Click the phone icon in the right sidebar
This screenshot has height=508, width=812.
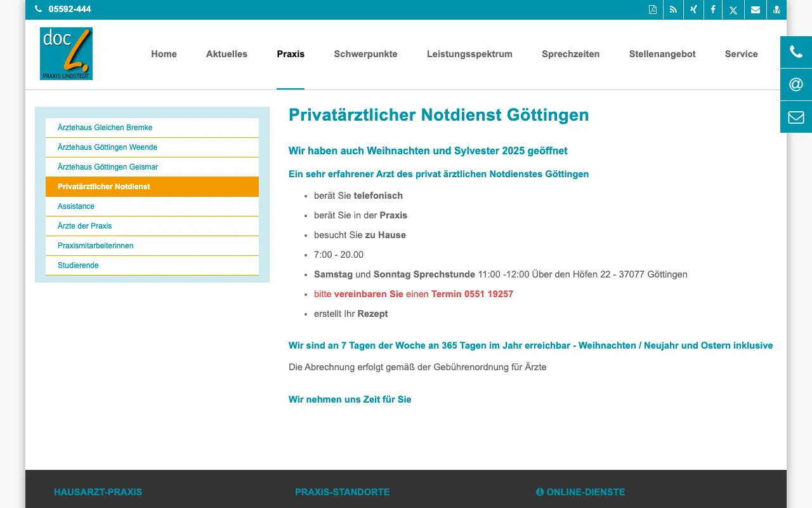click(796, 52)
